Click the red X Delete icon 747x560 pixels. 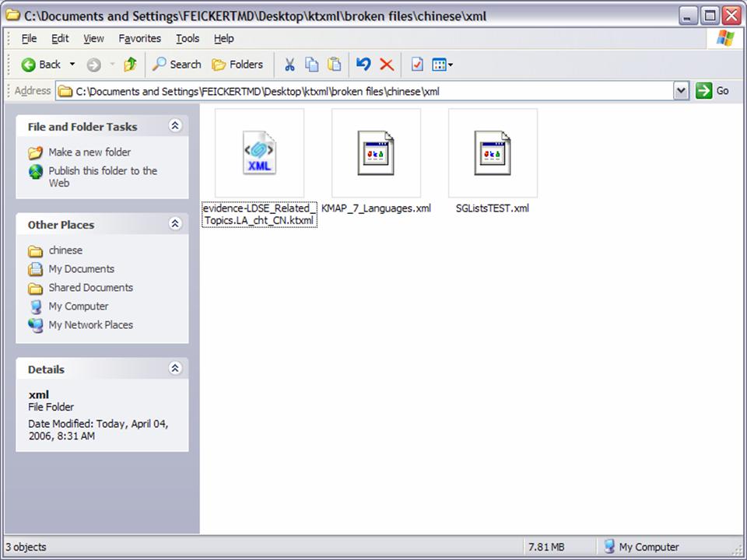(387, 65)
